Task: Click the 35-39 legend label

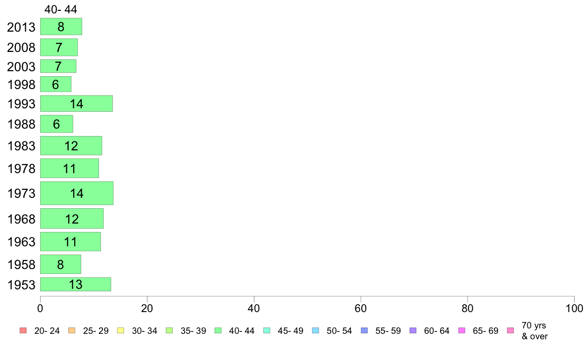Action: [x=193, y=331]
